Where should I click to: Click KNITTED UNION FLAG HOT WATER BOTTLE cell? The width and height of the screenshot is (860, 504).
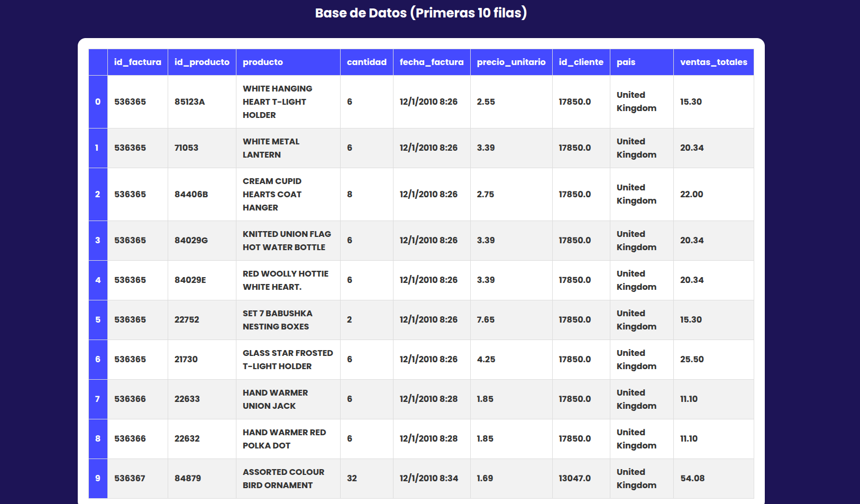288,241
